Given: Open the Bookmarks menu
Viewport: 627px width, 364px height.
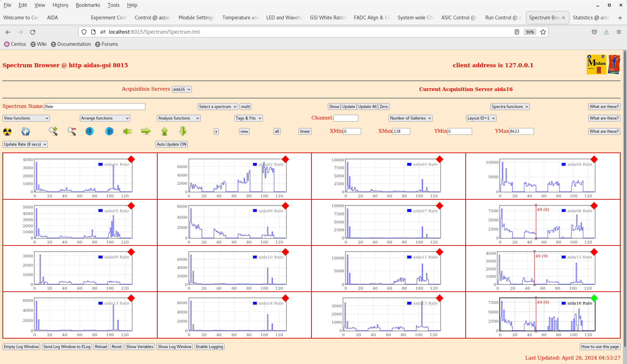Looking at the screenshot, I should coord(88,5).
